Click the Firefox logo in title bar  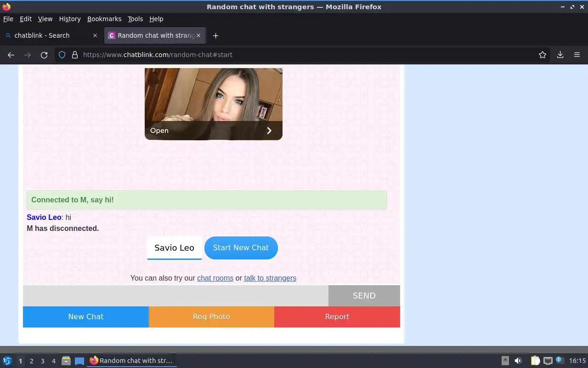pyautogui.click(x=6, y=7)
